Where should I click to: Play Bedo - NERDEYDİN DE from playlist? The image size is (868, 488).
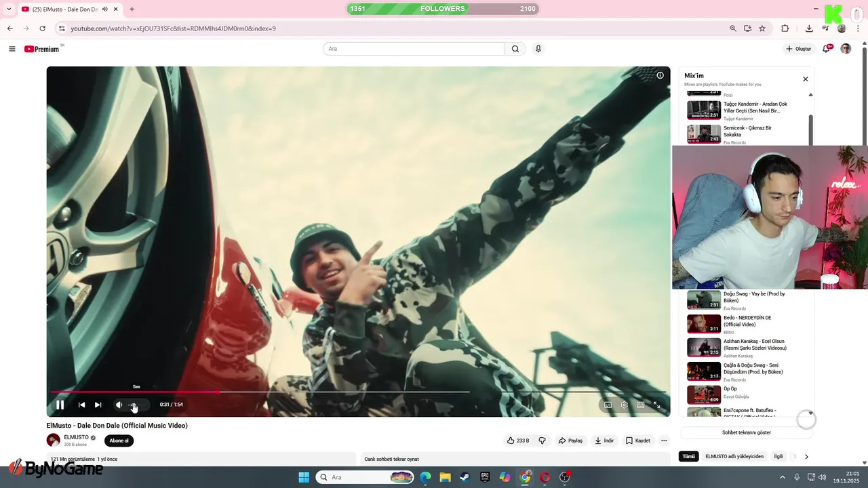tap(746, 323)
